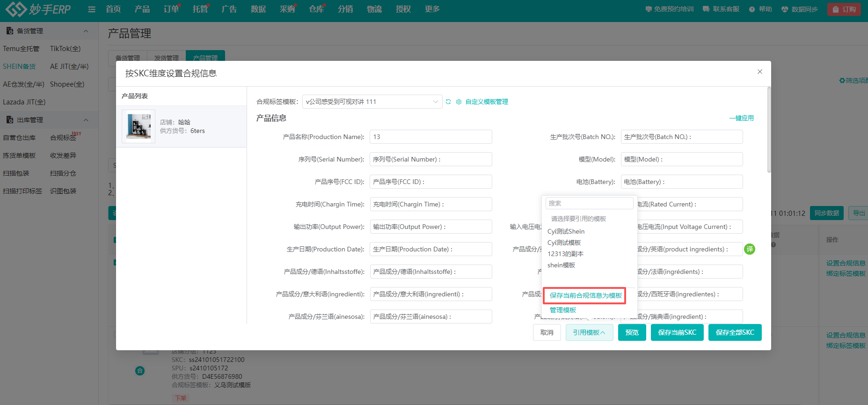Image resolution: width=868 pixels, height=405 pixels.
Task: Choose 保存当前合规信息为模板 in popup
Action: click(x=585, y=295)
